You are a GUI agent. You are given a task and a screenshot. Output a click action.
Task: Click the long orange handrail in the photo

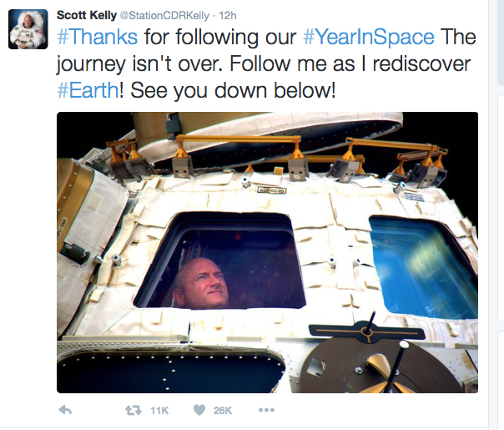point(239,139)
